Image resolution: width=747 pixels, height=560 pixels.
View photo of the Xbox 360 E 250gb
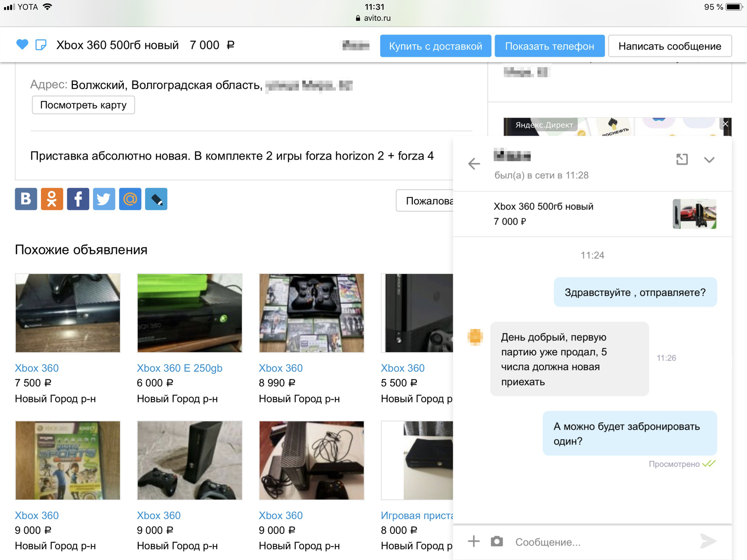(x=190, y=313)
